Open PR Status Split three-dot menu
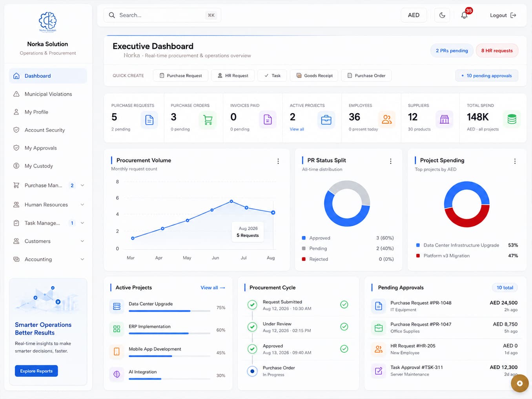The image size is (532, 399). coord(391,161)
